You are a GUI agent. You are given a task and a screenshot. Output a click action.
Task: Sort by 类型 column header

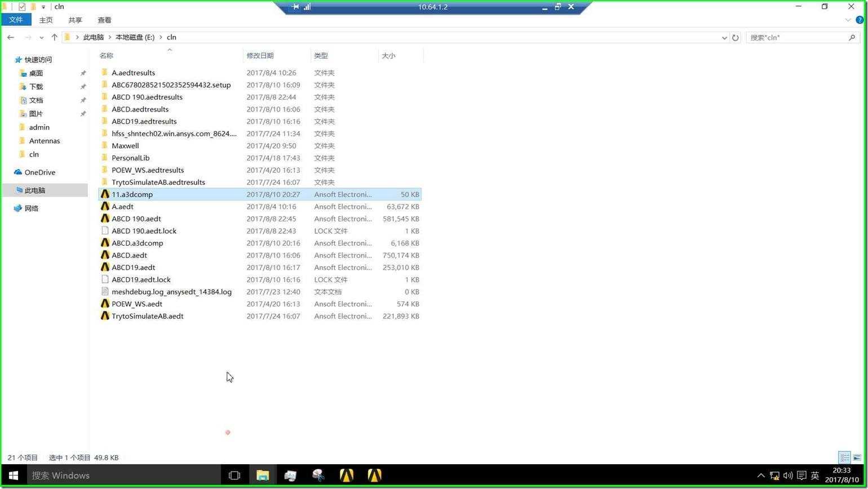[321, 56]
